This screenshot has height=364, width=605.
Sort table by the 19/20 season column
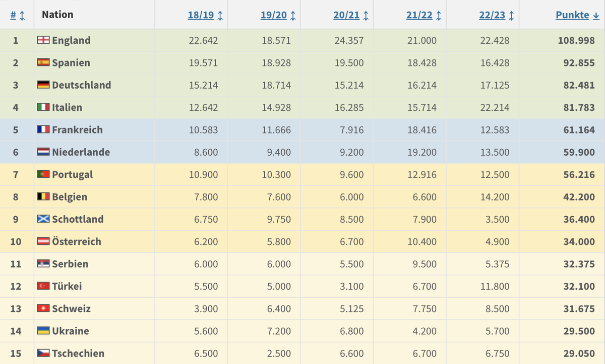click(278, 15)
